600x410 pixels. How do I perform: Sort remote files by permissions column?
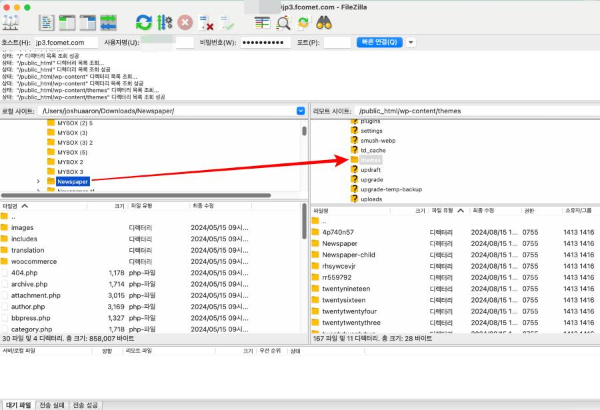coord(541,211)
